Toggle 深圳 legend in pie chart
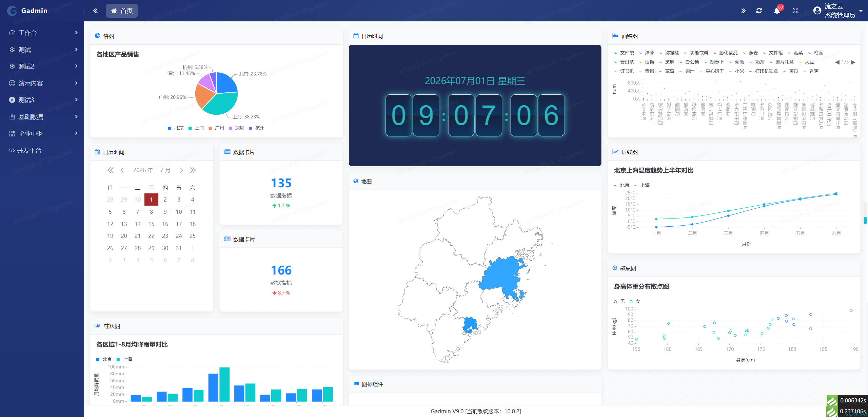 237,128
